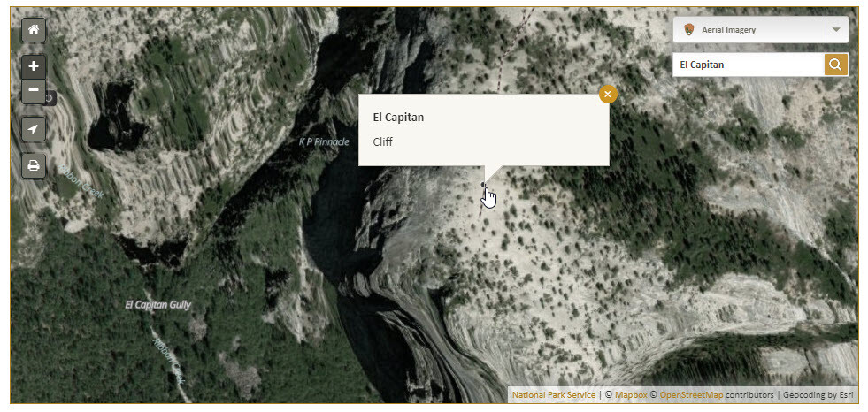Close the El Capitan popup
Image resolution: width=868 pixels, height=412 pixels.
(608, 94)
